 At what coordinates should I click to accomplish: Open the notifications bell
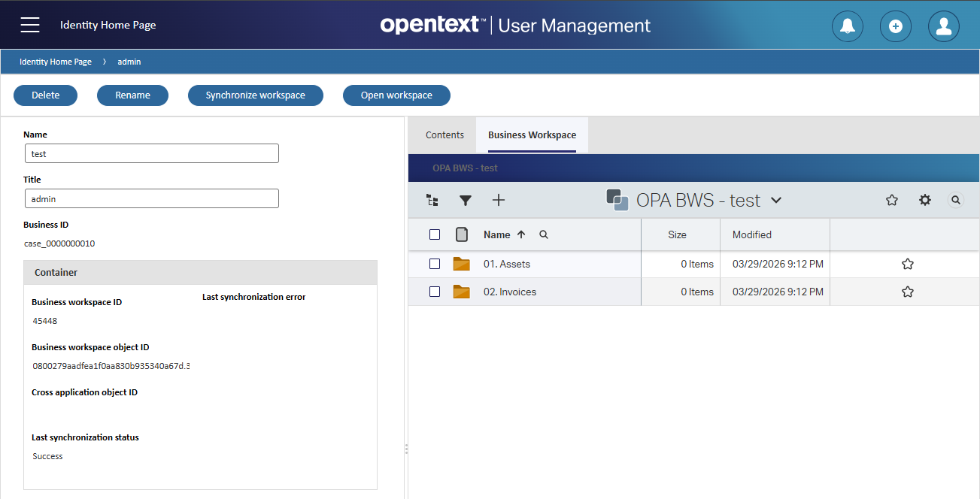(848, 26)
